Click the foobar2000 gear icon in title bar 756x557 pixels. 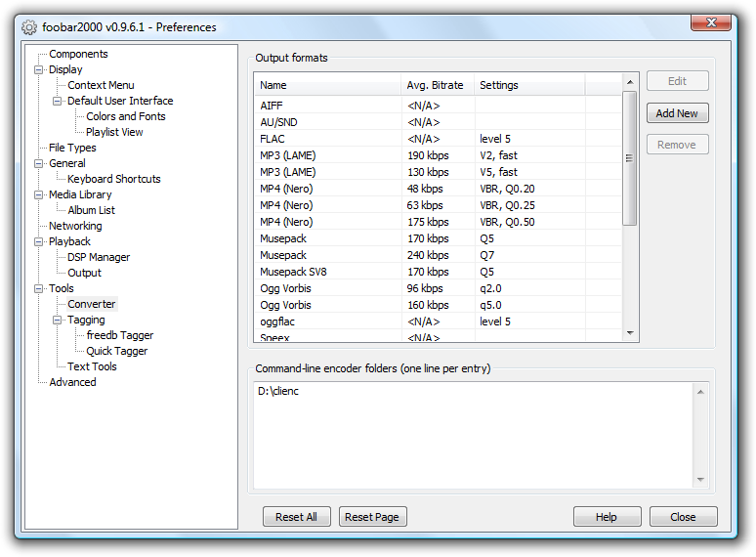click(x=29, y=27)
